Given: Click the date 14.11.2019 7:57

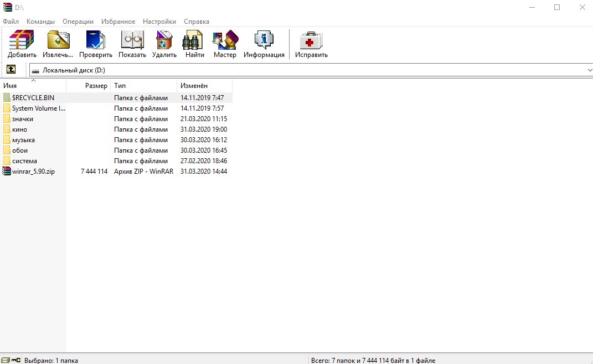Looking at the screenshot, I should click(x=202, y=108).
